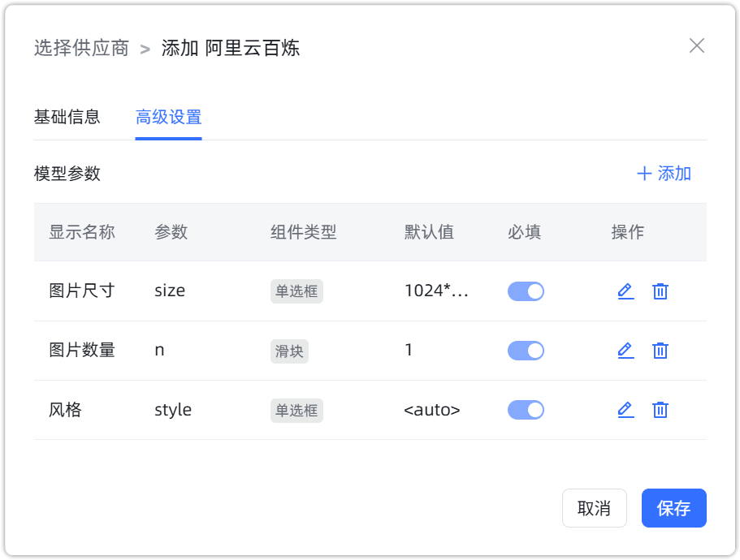740x560 pixels.
Task: Click the 滑块 component type tag
Action: click(289, 350)
